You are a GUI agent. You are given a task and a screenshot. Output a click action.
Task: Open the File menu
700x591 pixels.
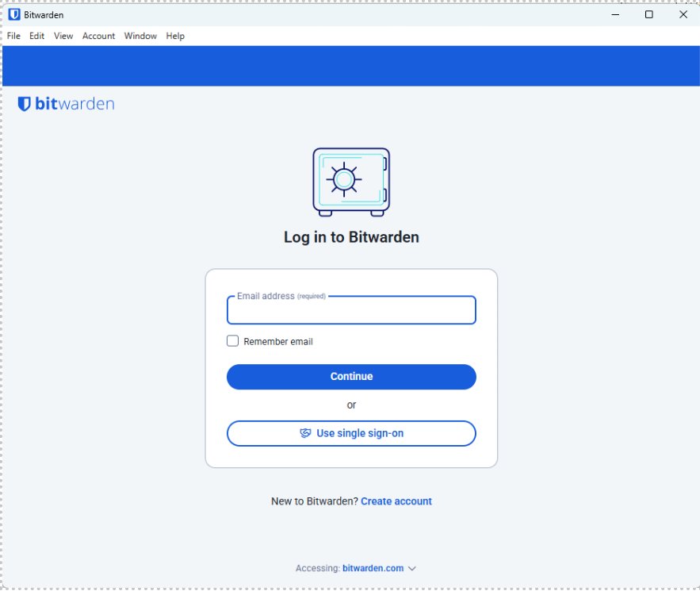coord(13,36)
